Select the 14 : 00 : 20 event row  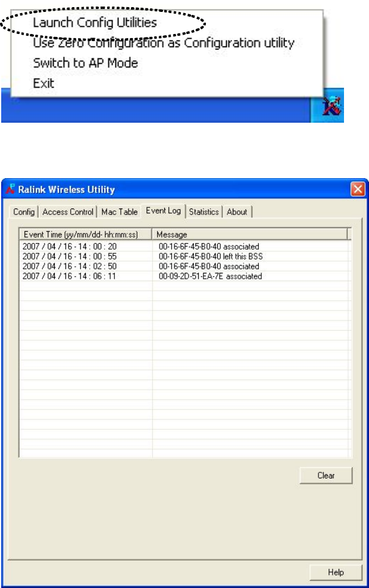[185, 247]
